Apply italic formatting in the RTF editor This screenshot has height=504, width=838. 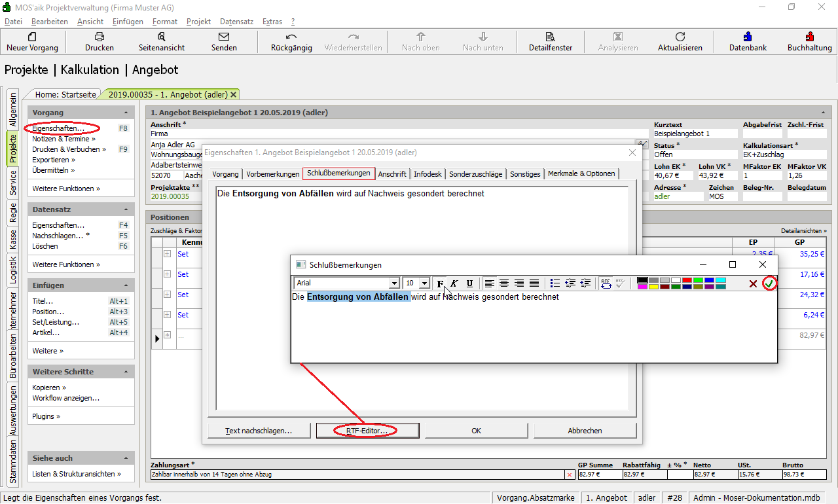(x=454, y=283)
